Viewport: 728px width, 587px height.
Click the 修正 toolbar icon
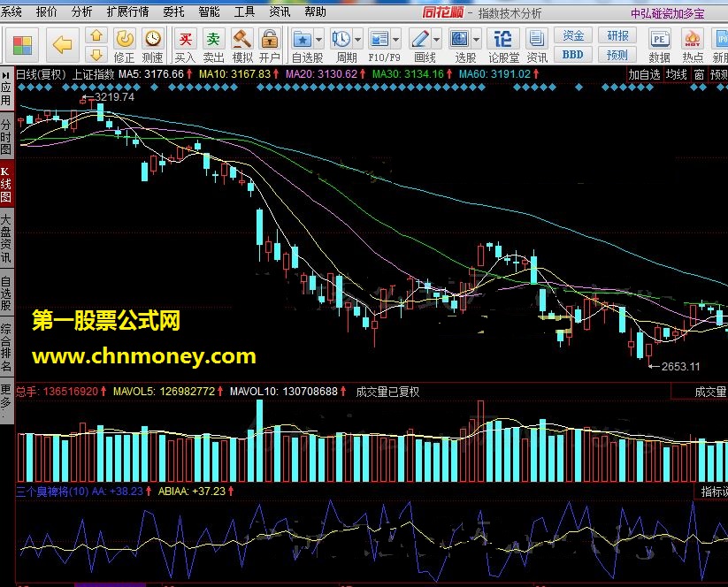pos(125,45)
